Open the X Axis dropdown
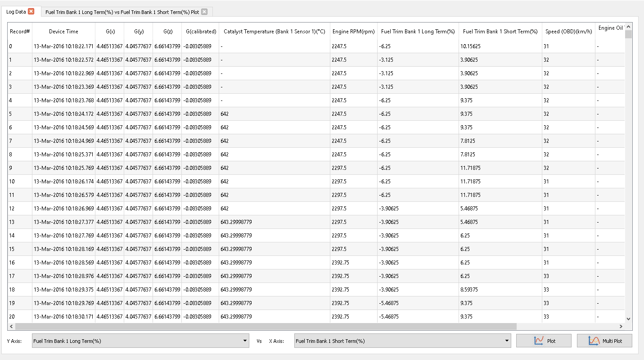The height and width of the screenshot is (360, 644). [402, 341]
